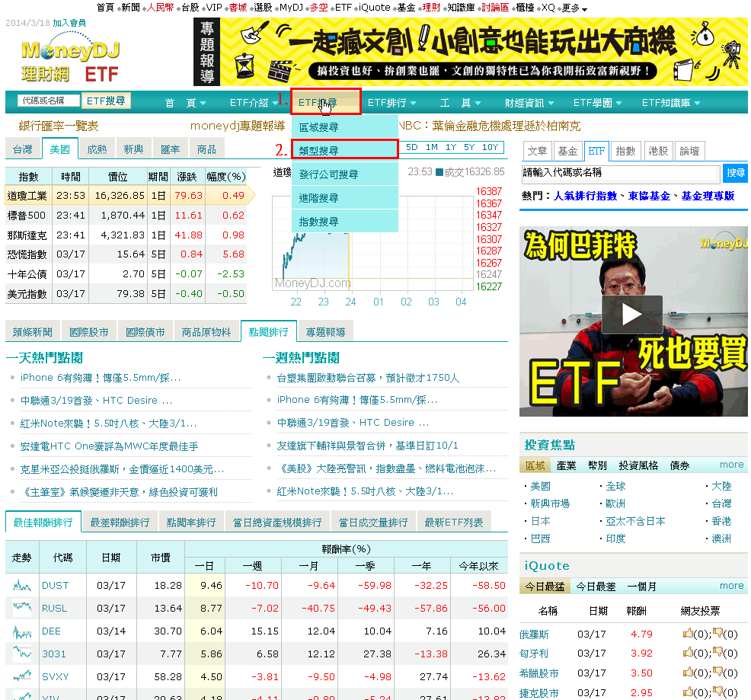Image resolution: width=751 pixels, height=700 pixels.
Task: Set chart range to 5D
Action: (411, 147)
